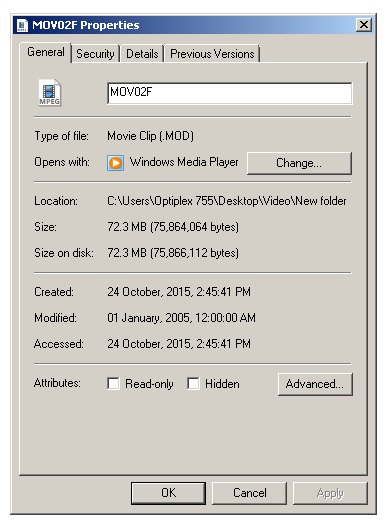Open the Security tab

[x=95, y=54]
